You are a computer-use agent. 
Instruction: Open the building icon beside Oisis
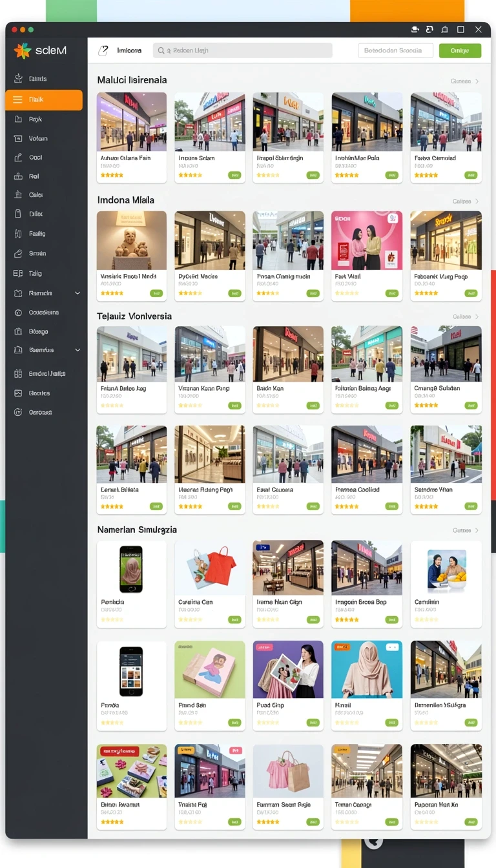tap(18, 194)
